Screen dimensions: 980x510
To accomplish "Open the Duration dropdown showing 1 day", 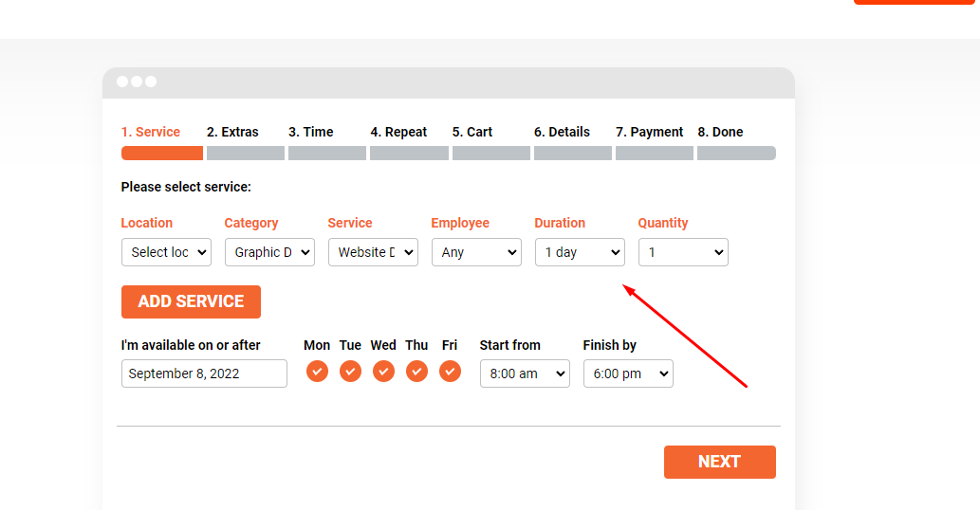I will (580, 252).
